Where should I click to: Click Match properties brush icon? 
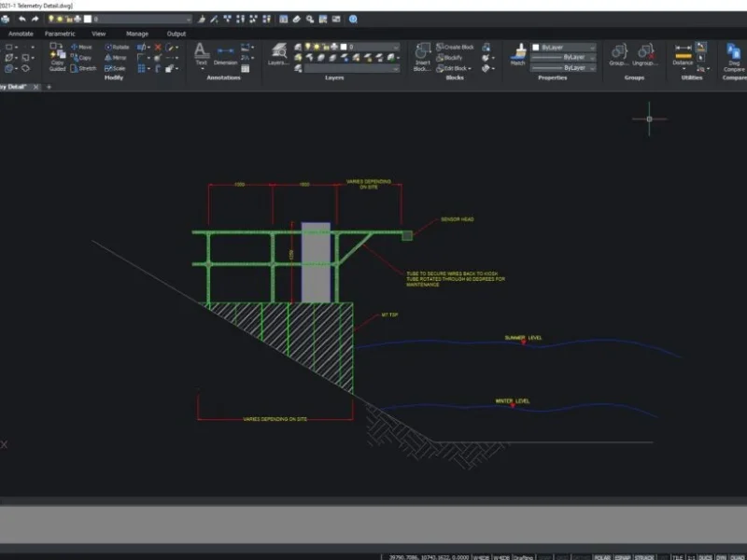click(x=518, y=54)
